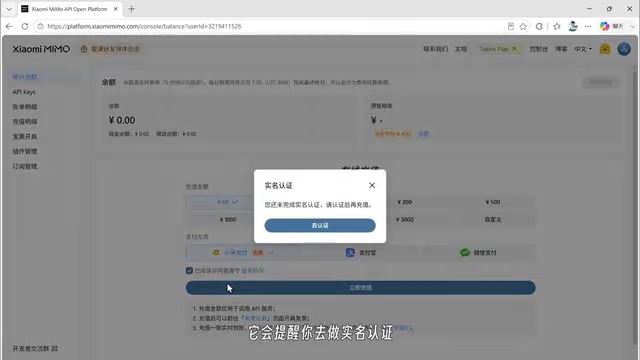Image resolution: width=640 pixels, height=360 pixels.
Task: Select the ¥ 500 recharge amount
Action: click(x=493, y=202)
